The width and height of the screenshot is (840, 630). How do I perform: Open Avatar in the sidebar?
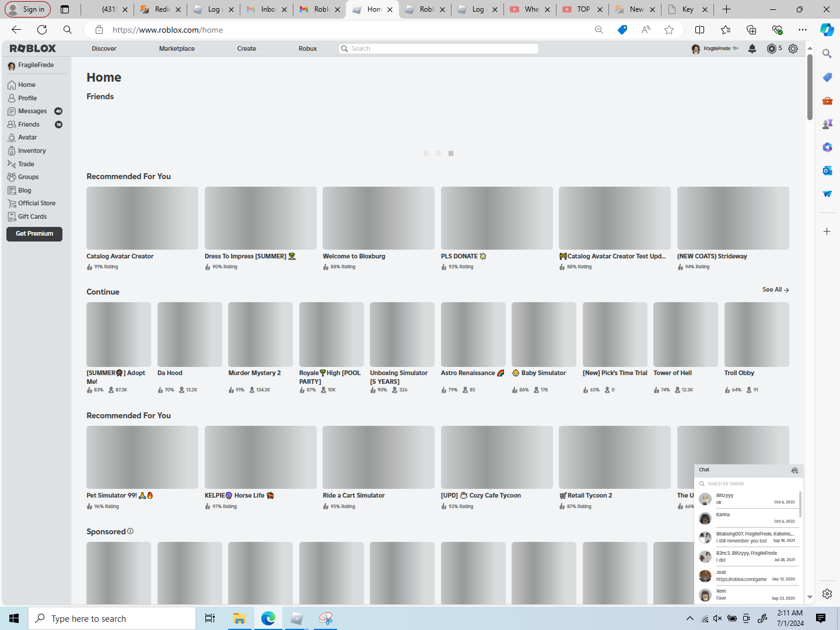pyautogui.click(x=22, y=138)
